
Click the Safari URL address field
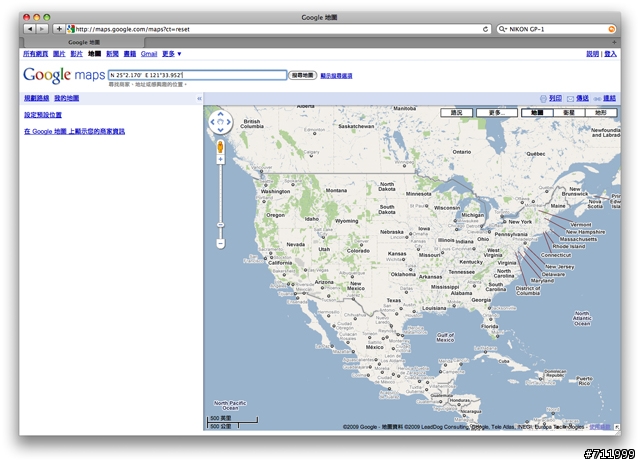278,29
